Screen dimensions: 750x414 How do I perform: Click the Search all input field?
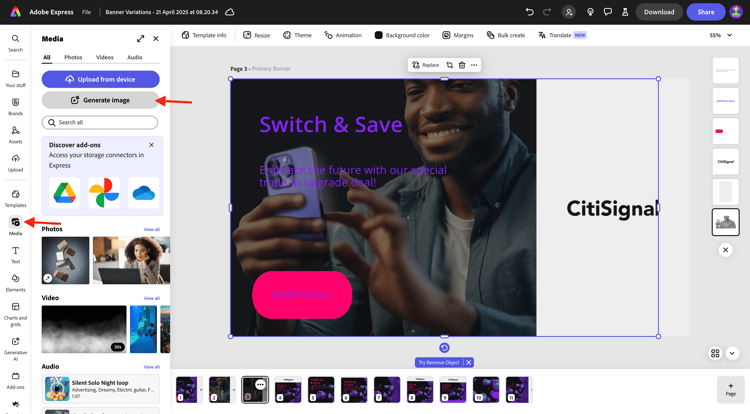(99, 122)
